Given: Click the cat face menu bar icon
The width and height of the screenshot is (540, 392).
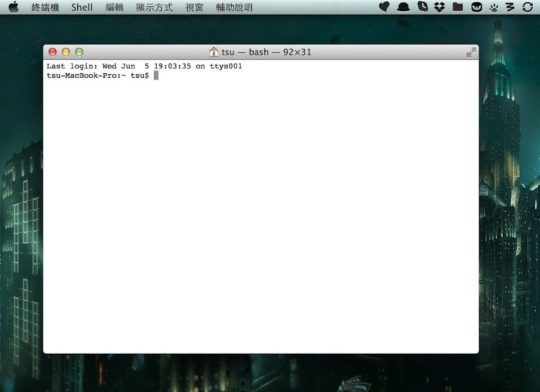Looking at the screenshot, I should click(x=476, y=7).
